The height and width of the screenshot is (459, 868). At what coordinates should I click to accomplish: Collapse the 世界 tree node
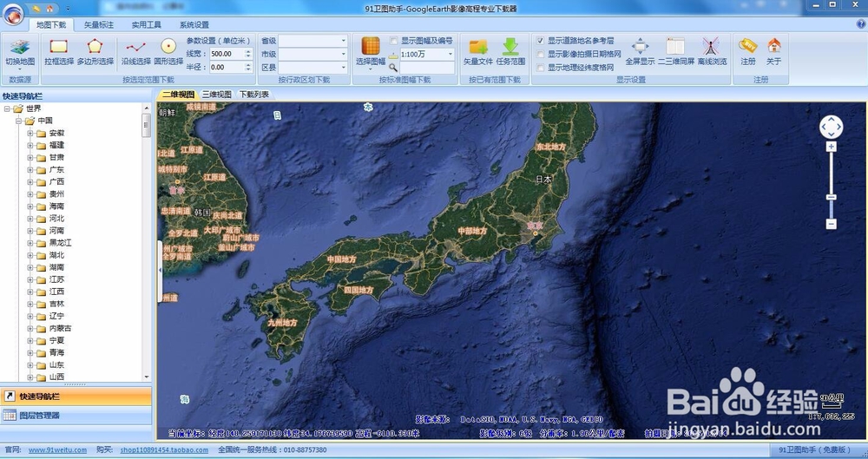(x=7, y=108)
